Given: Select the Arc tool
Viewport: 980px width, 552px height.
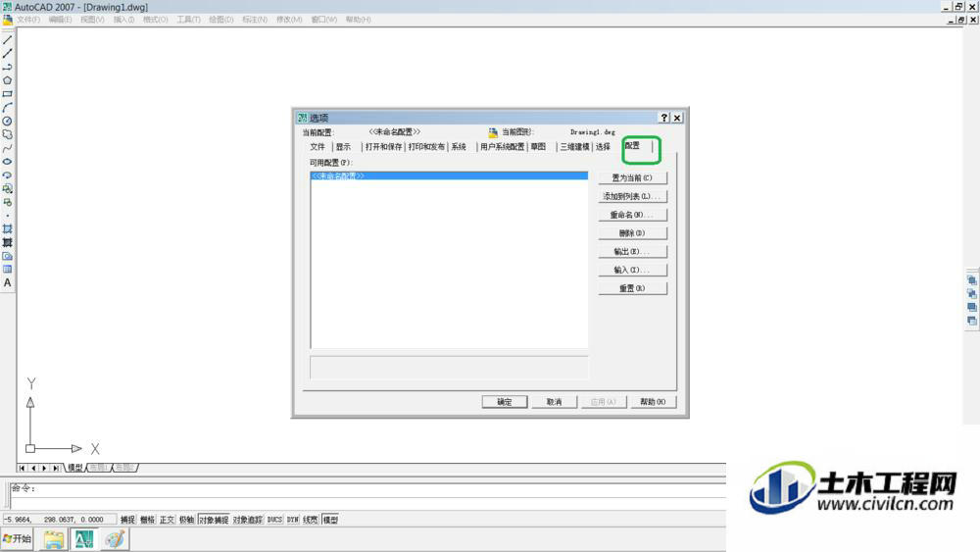Looking at the screenshot, I should (8, 108).
